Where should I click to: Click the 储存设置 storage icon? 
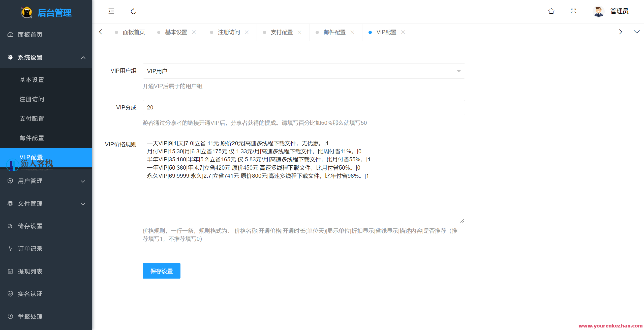[x=10, y=226]
